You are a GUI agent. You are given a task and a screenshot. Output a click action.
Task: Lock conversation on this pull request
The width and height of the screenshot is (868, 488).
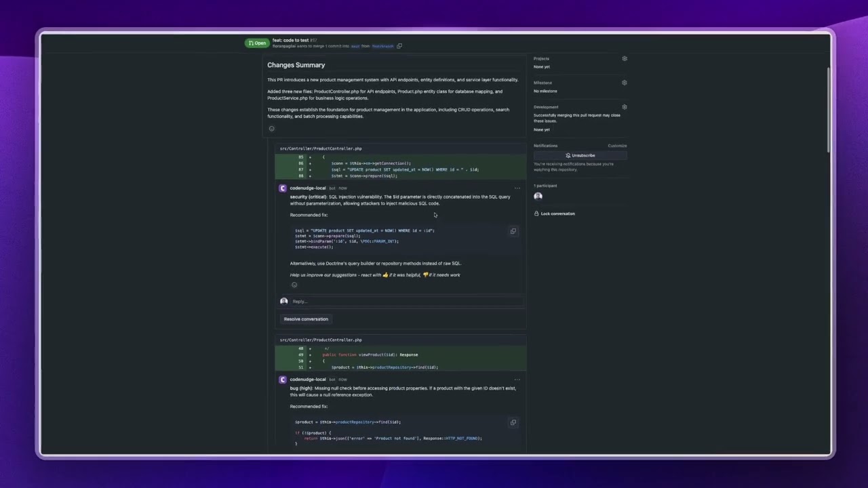(555, 213)
